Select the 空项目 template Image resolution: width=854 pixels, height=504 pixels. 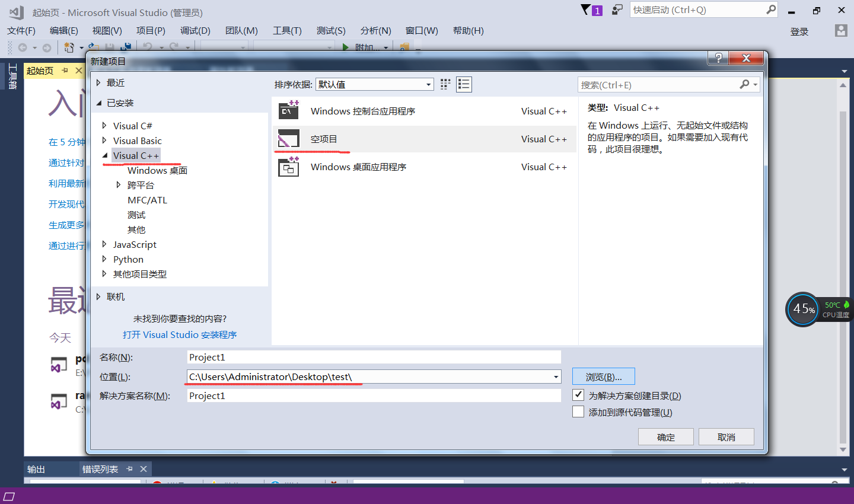pos(425,139)
